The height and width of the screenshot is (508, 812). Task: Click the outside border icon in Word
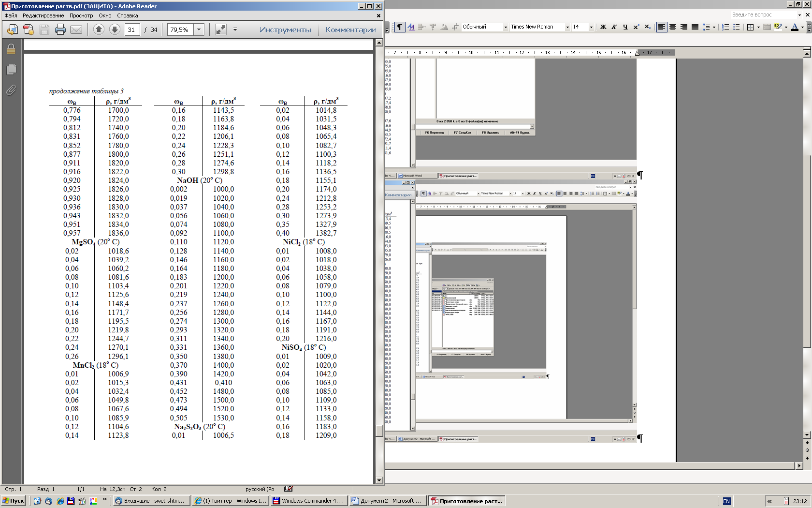click(750, 27)
